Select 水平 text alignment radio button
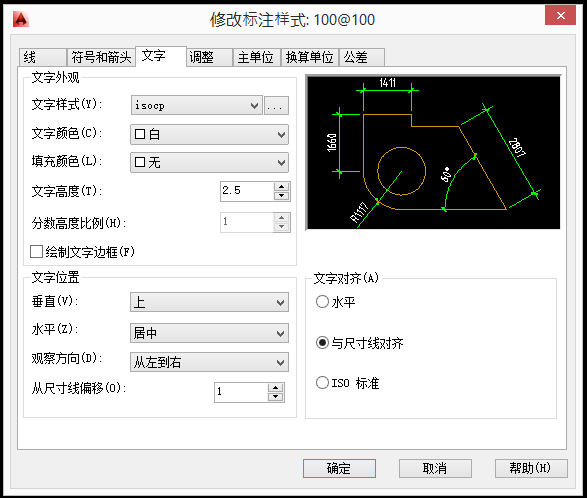Image resolution: width=587 pixels, height=498 pixels. tap(322, 302)
